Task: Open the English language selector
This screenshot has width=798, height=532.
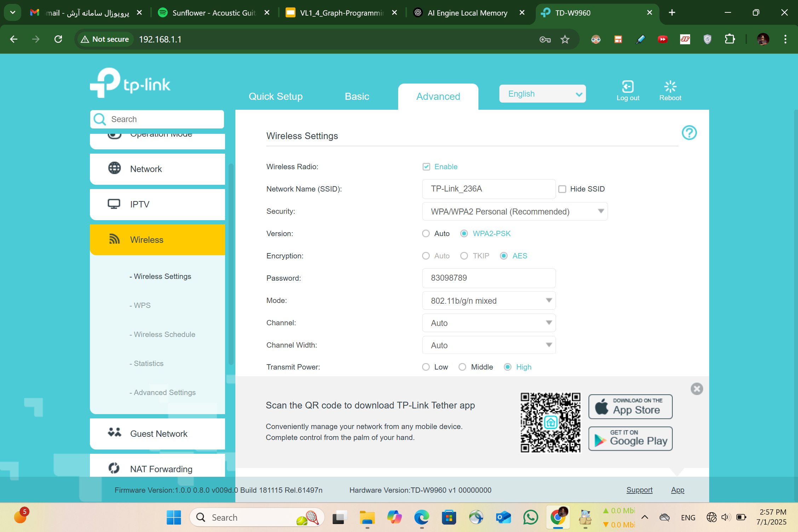Action: point(542,93)
